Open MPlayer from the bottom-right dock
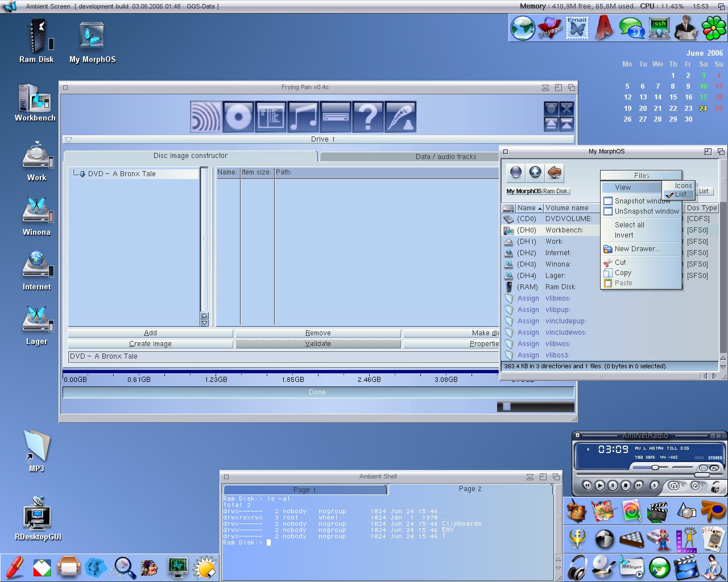728x582 pixels. tap(631, 567)
